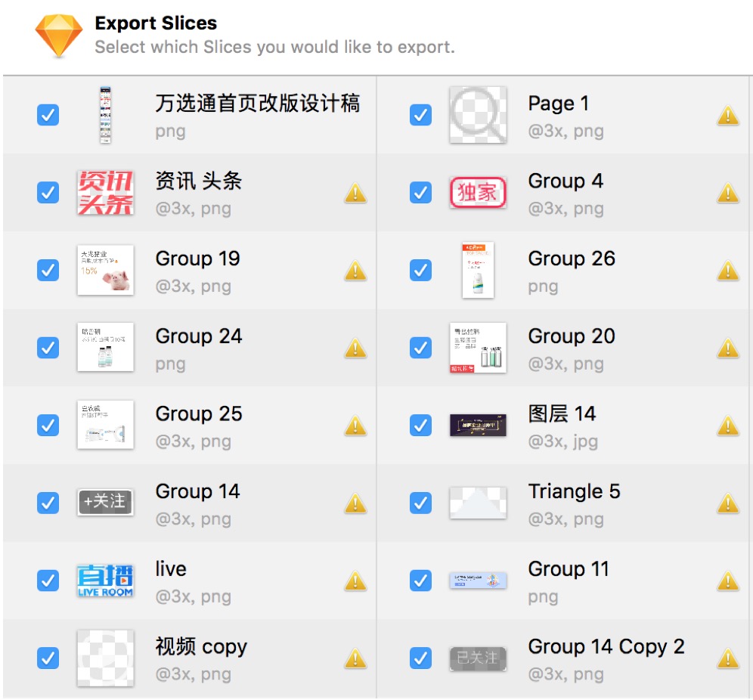The height and width of the screenshot is (700, 753).
Task: Select the Group 20 slice name
Action: [x=572, y=336]
